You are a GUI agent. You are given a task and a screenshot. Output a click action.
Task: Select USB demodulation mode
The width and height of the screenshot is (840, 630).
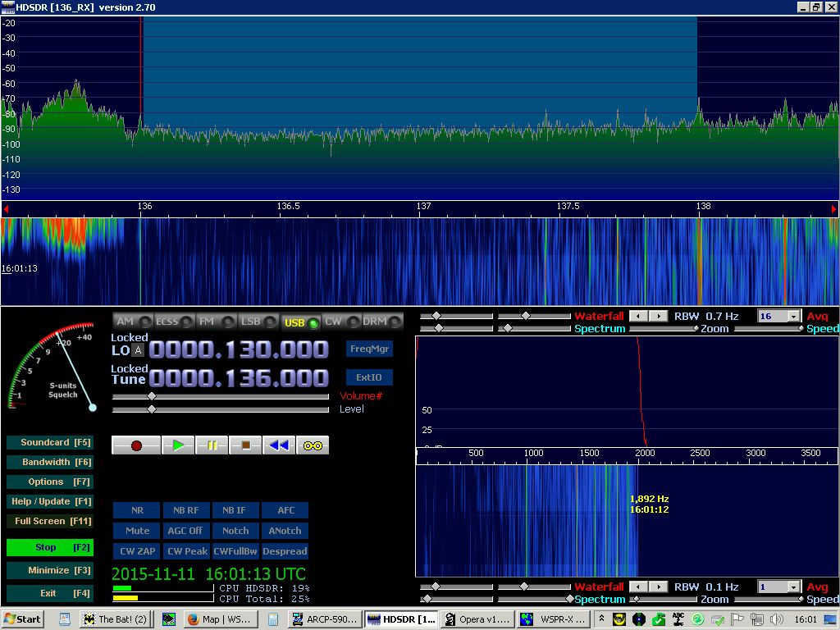pos(300,322)
